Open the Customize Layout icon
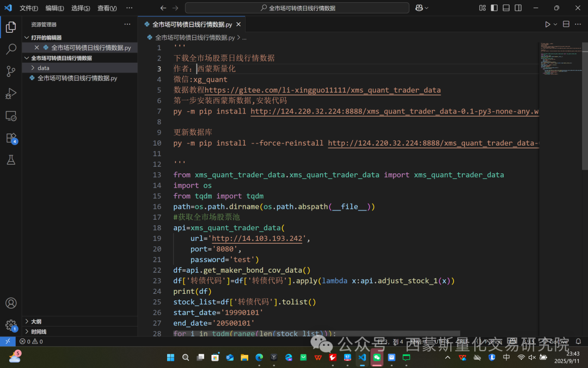 coord(482,8)
